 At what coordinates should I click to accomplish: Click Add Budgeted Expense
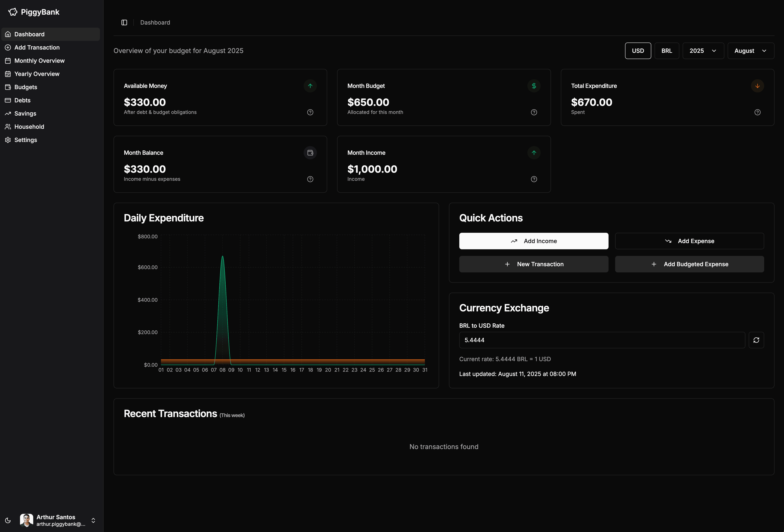(x=689, y=264)
